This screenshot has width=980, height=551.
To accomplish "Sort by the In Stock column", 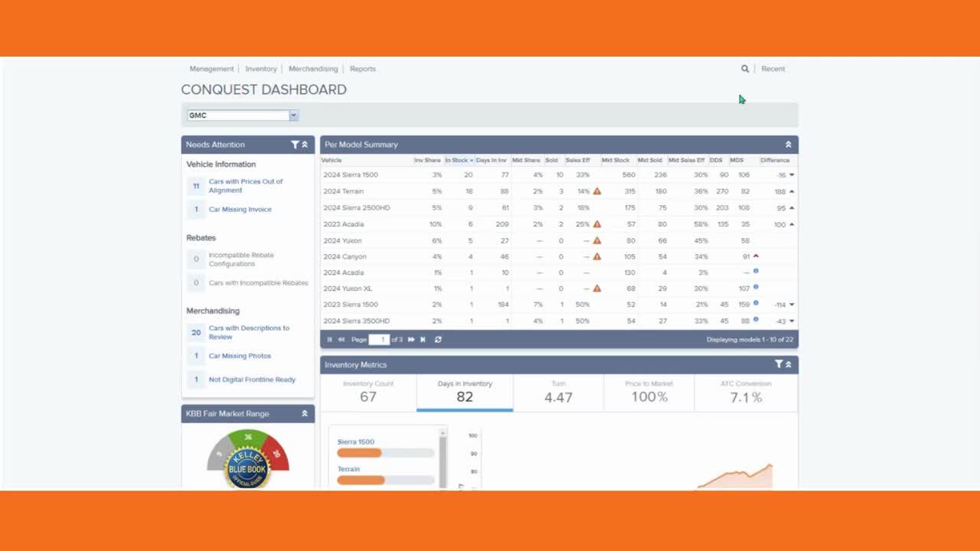I will point(459,161).
